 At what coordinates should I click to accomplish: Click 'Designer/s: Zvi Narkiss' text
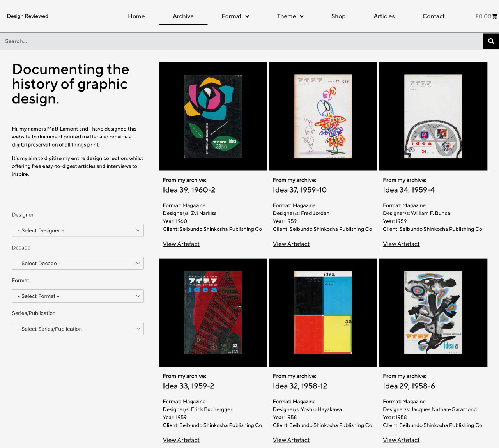click(x=189, y=213)
